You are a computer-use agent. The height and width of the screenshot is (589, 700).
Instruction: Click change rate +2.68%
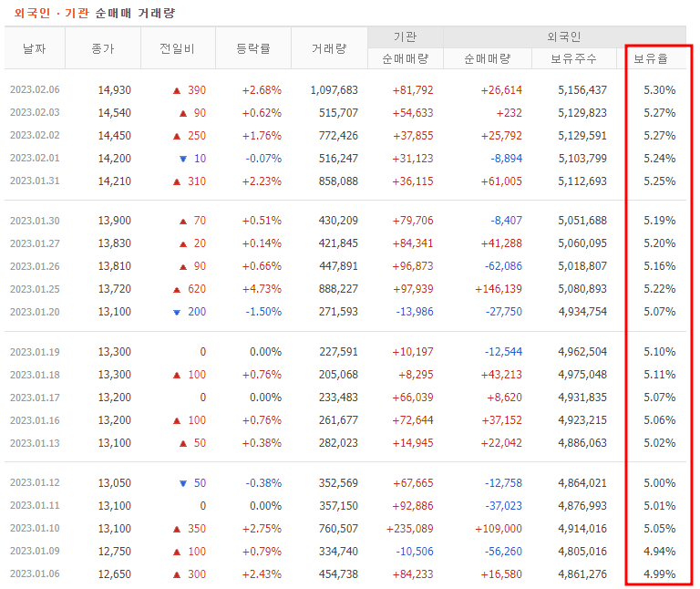262,89
